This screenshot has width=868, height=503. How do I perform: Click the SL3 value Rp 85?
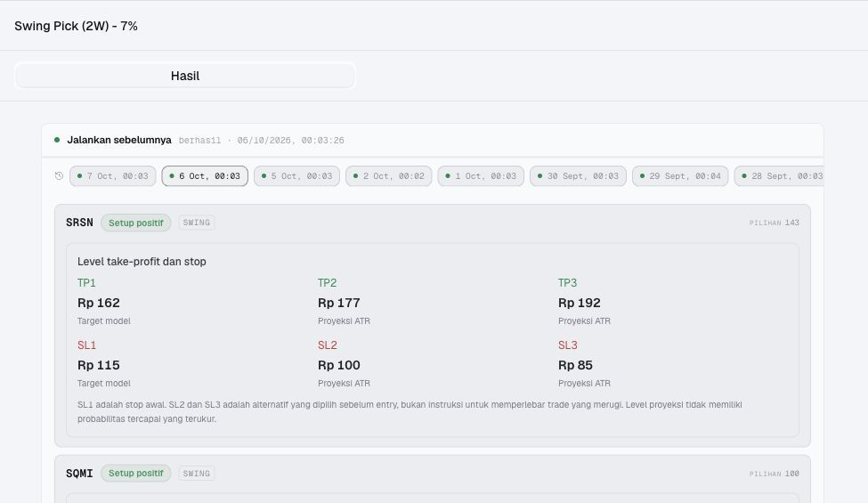click(x=575, y=365)
